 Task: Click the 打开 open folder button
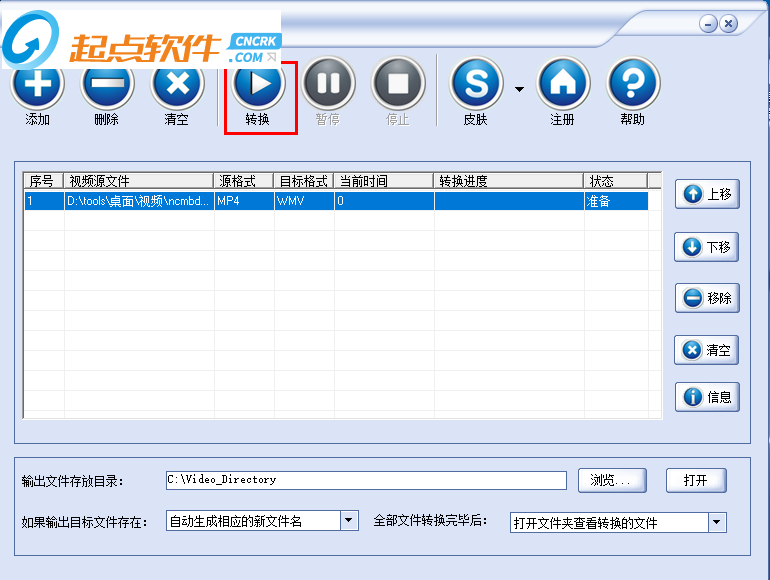pyautogui.click(x=696, y=480)
